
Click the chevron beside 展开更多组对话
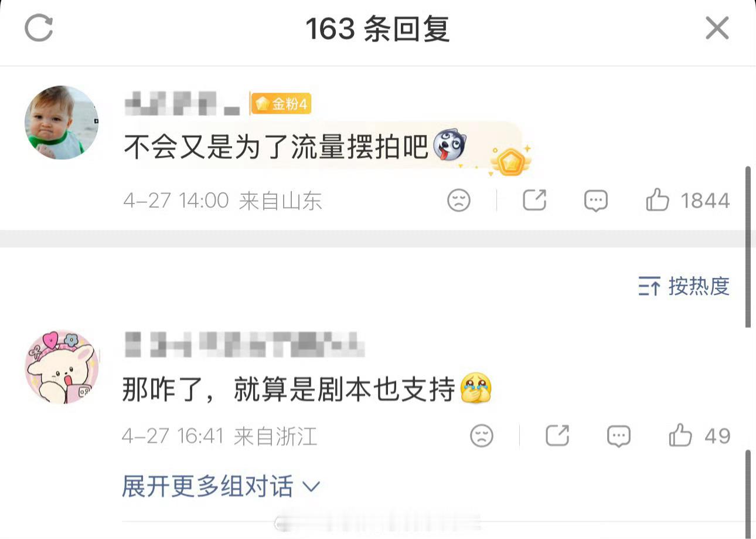(311, 487)
